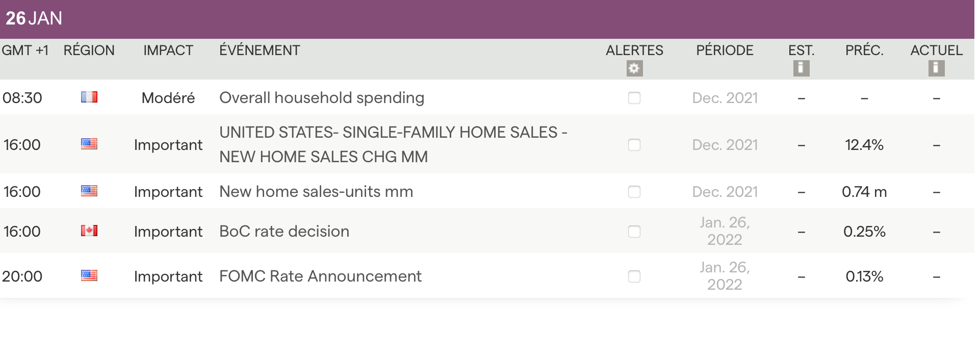Screen dimensions: 980x354
Task: Click US flag beside New home sales-units
Action: click(x=89, y=191)
